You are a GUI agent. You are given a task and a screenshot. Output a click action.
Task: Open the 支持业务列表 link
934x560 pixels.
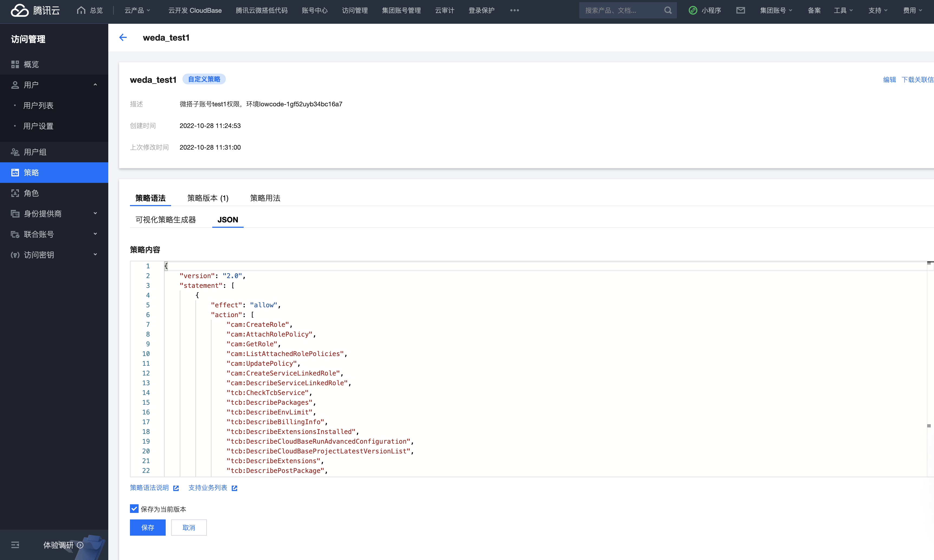[208, 487]
